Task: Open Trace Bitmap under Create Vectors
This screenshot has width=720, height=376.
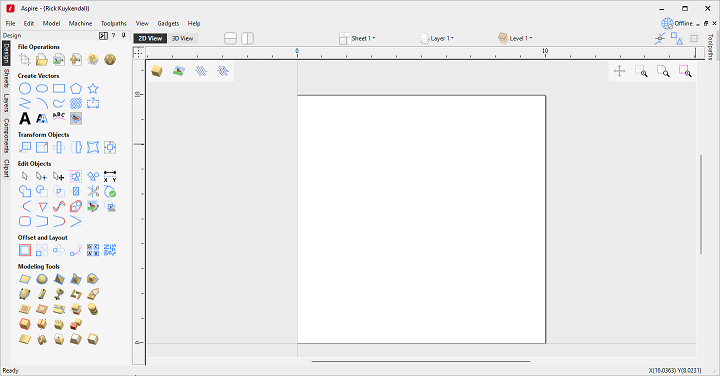Action: click(76, 118)
